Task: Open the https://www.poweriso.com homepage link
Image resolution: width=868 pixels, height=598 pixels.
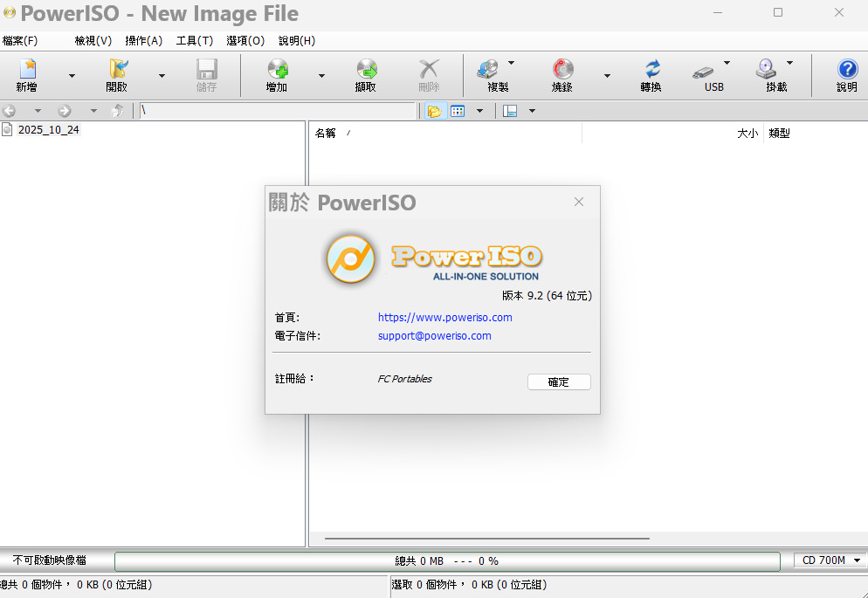Action: pyautogui.click(x=444, y=318)
